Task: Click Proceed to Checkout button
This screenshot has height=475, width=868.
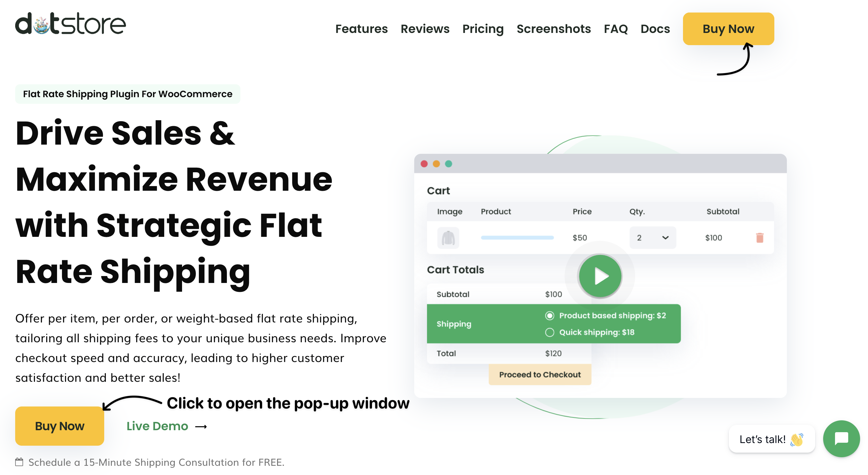Action: point(540,374)
